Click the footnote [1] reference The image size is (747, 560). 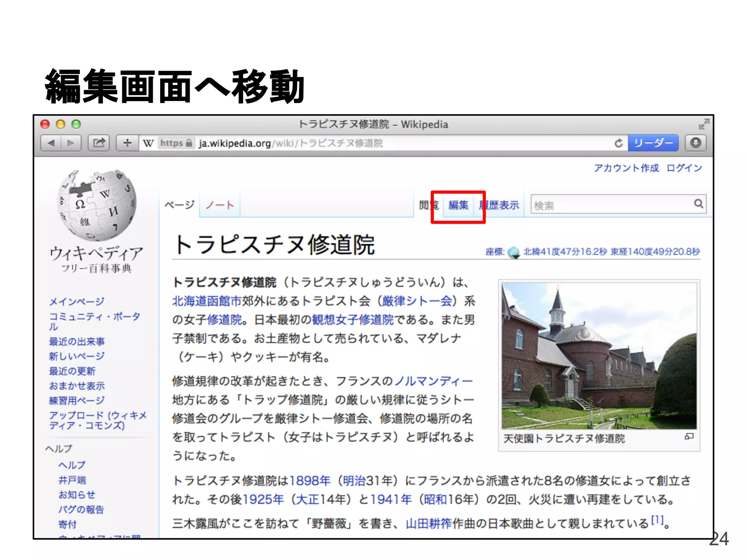point(657,520)
